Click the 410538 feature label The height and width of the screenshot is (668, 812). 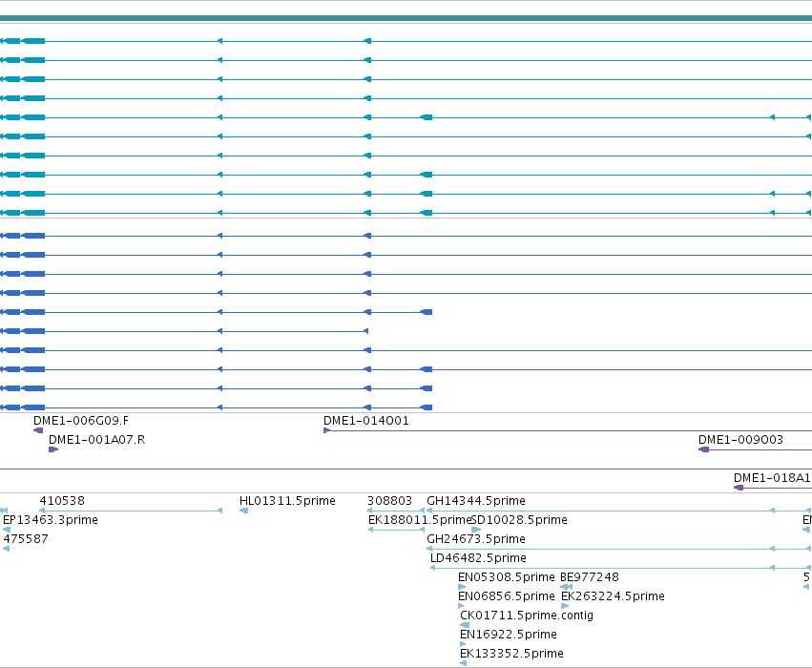click(x=62, y=501)
